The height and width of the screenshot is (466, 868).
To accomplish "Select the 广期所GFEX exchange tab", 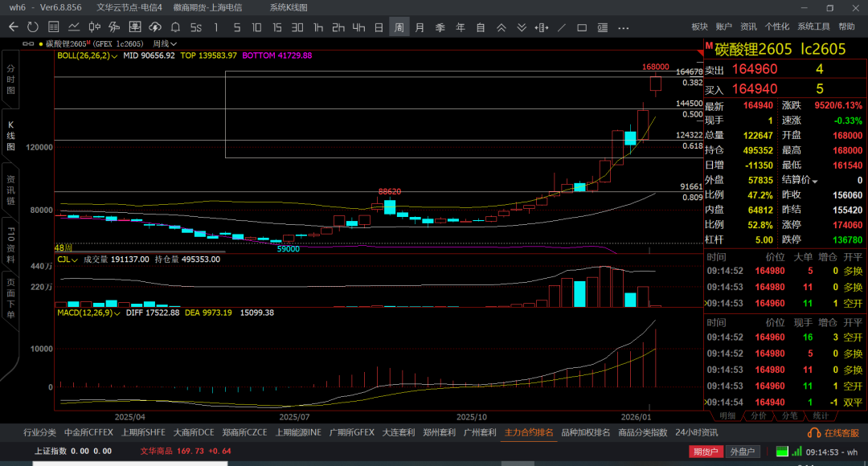I will pos(352,432).
